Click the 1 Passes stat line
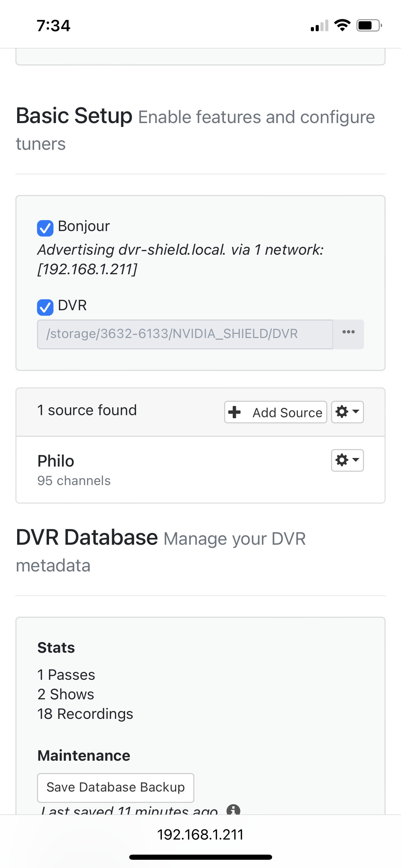The width and height of the screenshot is (401, 868). pyautogui.click(x=66, y=675)
